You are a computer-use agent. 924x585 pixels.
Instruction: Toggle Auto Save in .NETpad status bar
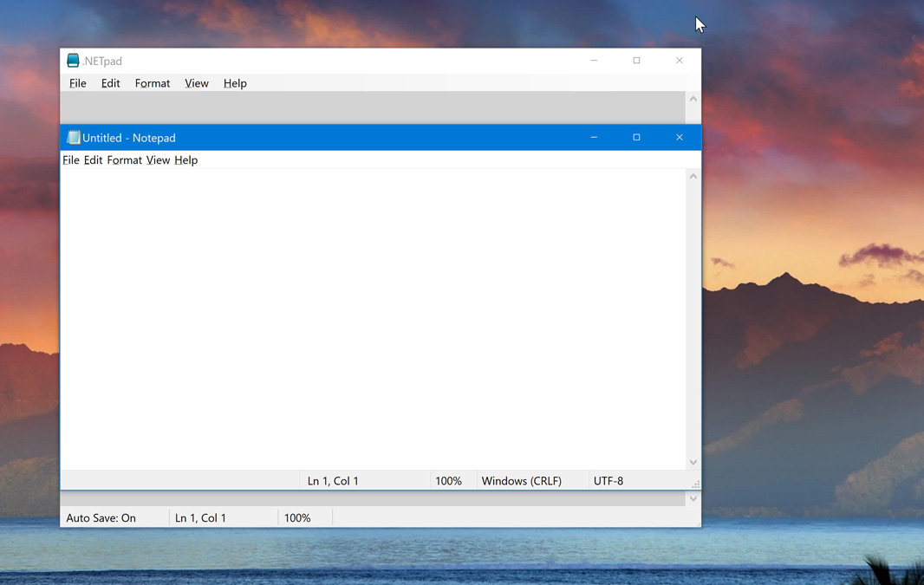101,518
